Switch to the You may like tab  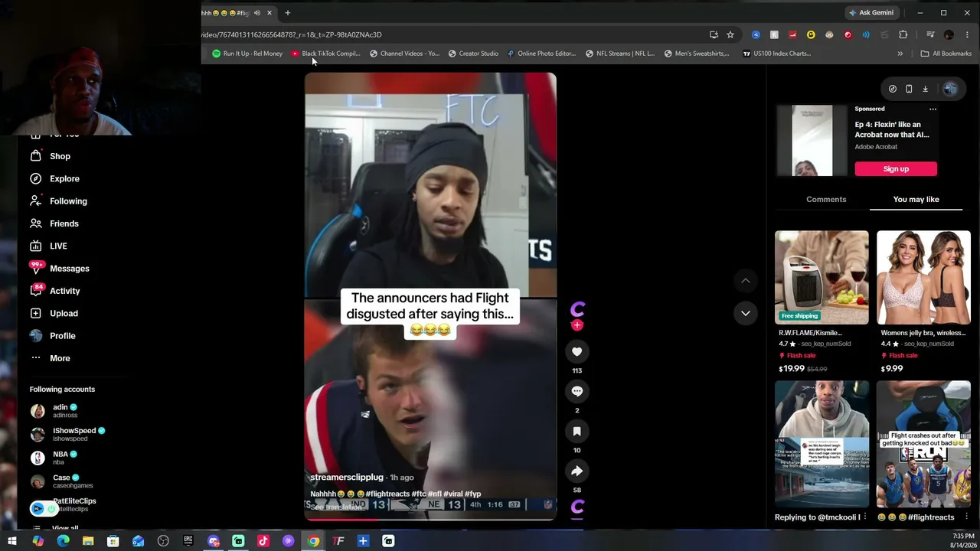[916, 199]
